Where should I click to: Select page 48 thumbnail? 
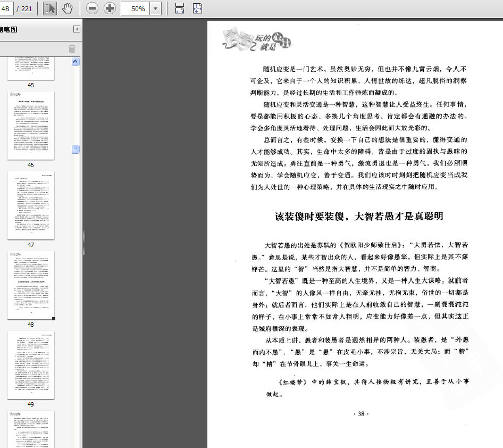coord(31,285)
